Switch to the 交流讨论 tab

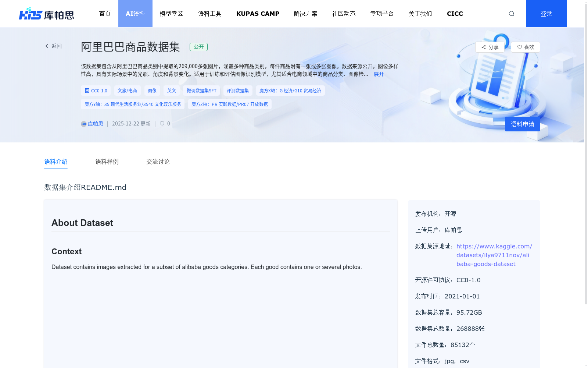pyautogui.click(x=158, y=162)
